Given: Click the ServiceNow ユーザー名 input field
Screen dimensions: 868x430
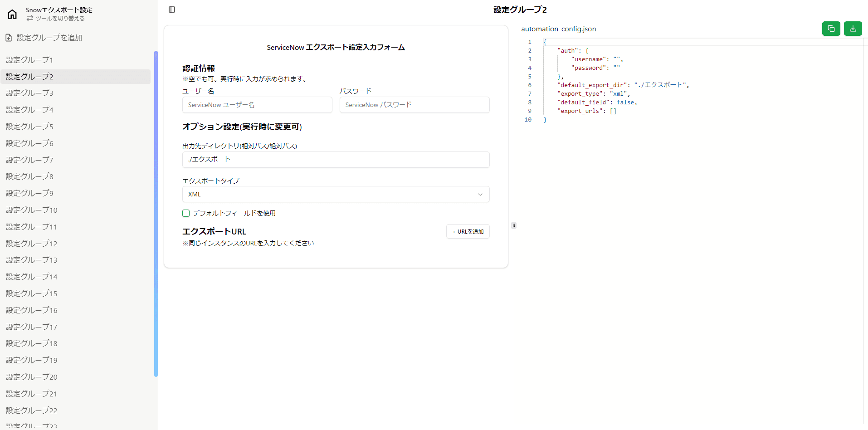Looking at the screenshot, I should (257, 105).
